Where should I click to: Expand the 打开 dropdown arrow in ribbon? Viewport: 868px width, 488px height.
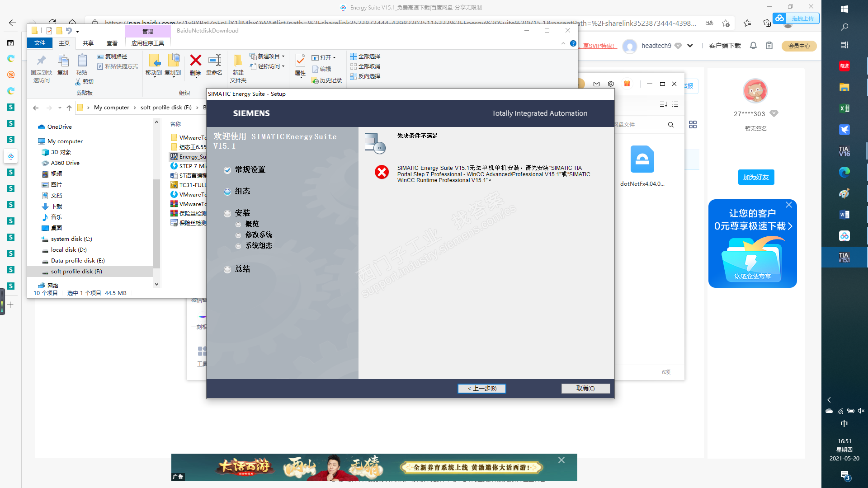[x=335, y=58]
